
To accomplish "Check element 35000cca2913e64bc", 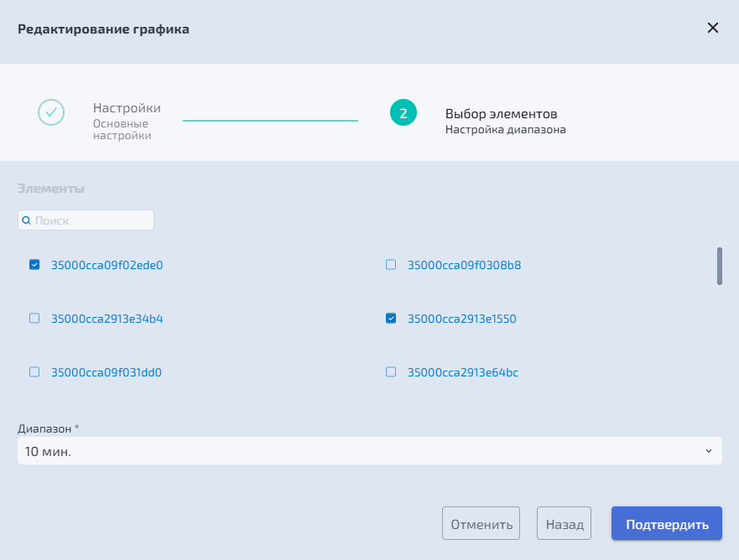I will [x=391, y=372].
